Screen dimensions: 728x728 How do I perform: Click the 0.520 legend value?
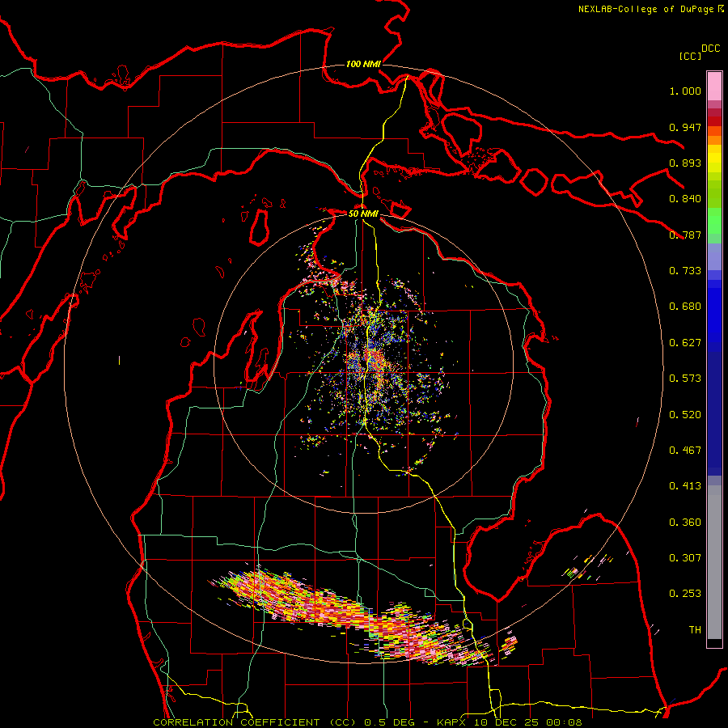pyautogui.click(x=685, y=414)
